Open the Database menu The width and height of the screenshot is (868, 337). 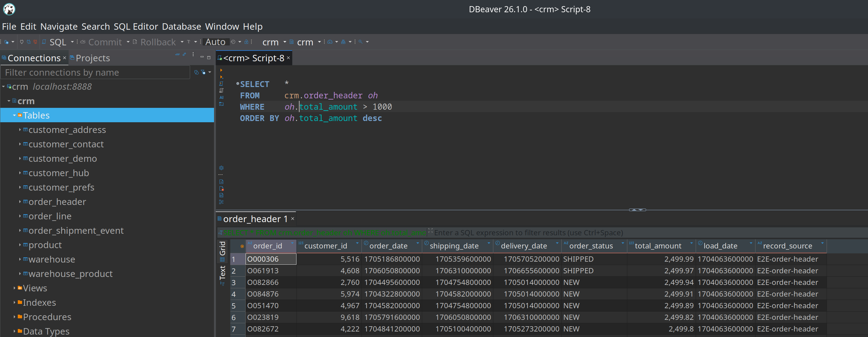[x=181, y=26]
